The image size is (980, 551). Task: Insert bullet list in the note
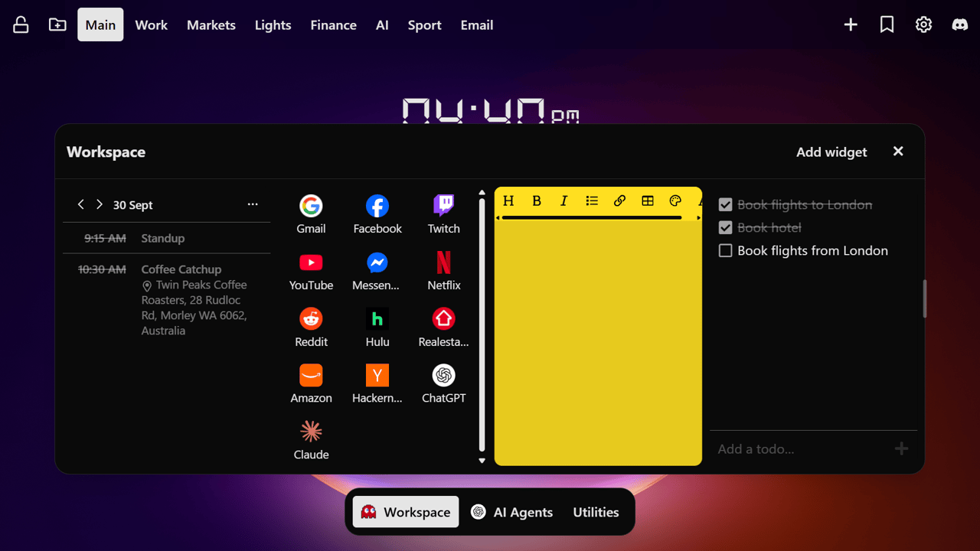pyautogui.click(x=592, y=201)
